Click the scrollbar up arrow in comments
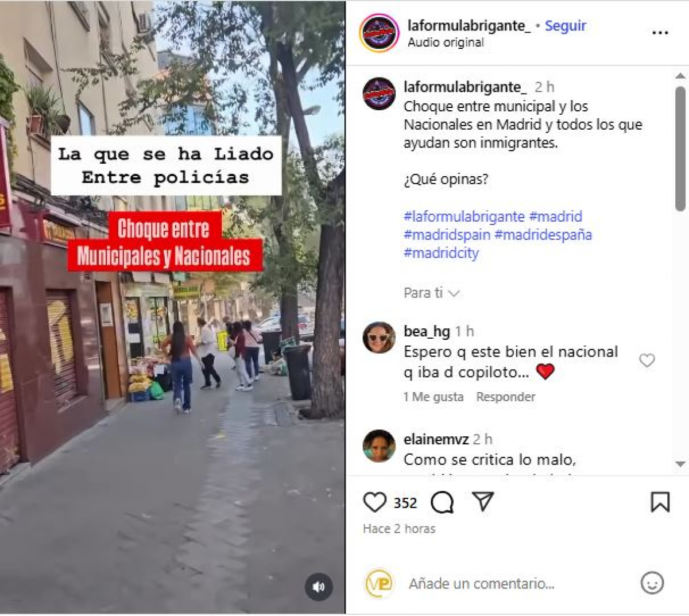The width and height of the screenshot is (689, 616). [x=680, y=76]
